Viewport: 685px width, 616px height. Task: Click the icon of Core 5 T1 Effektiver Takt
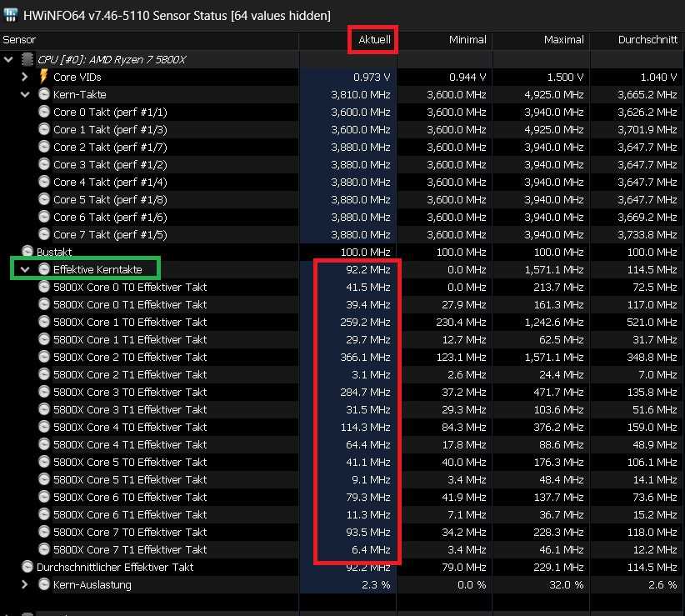pyautogui.click(x=44, y=478)
